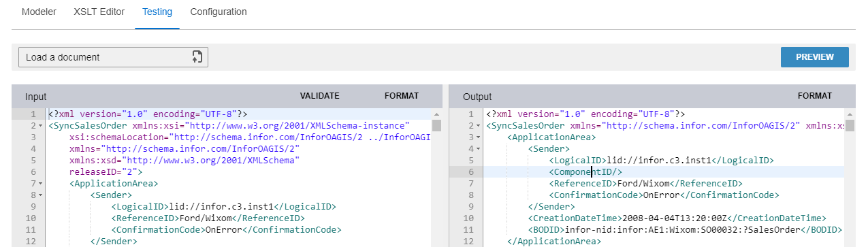Click VALIDATE in the Input panel
The image size is (868, 247).
[320, 96]
